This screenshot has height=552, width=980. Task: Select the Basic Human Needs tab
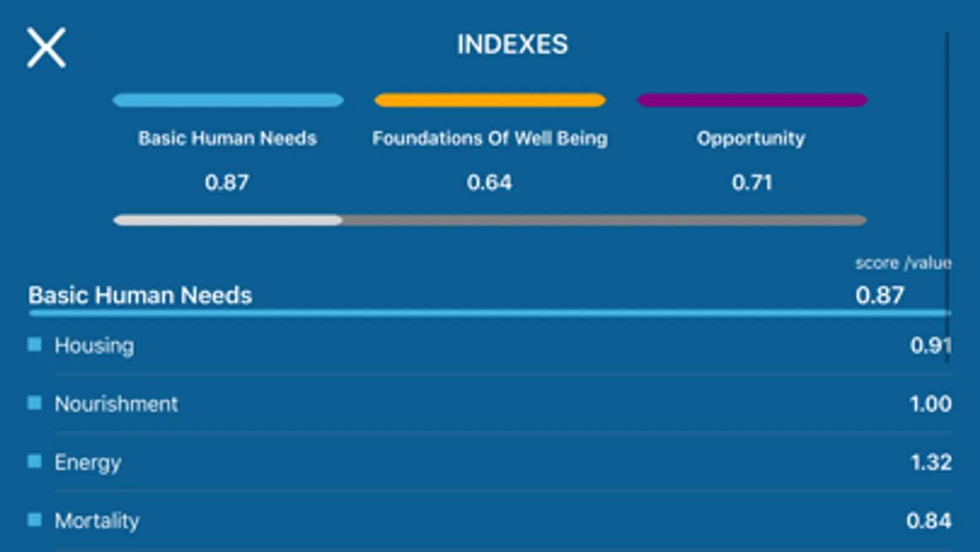[x=227, y=138]
